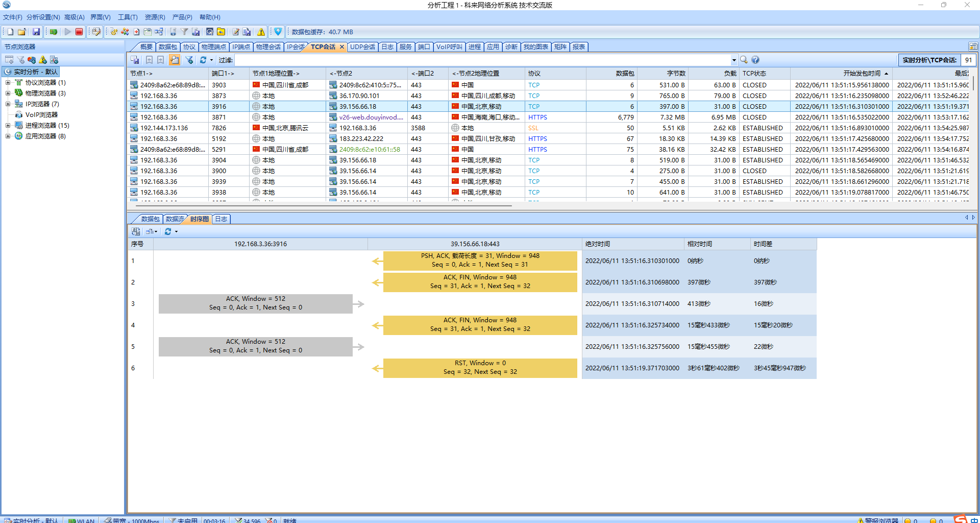Viewport: 980px width, 523px height.
Task: Open the display options dropdown in timing toolbar
Action: pyautogui.click(x=152, y=231)
